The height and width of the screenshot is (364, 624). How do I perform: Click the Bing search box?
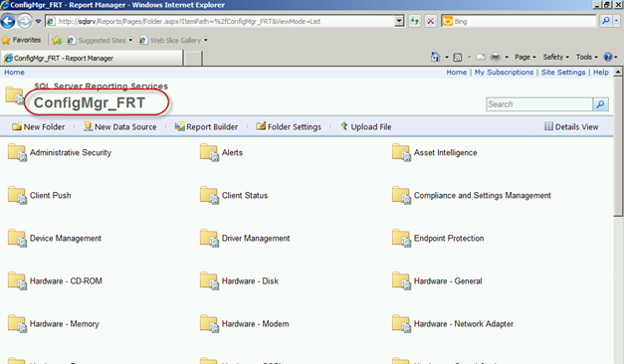coord(519,21)
